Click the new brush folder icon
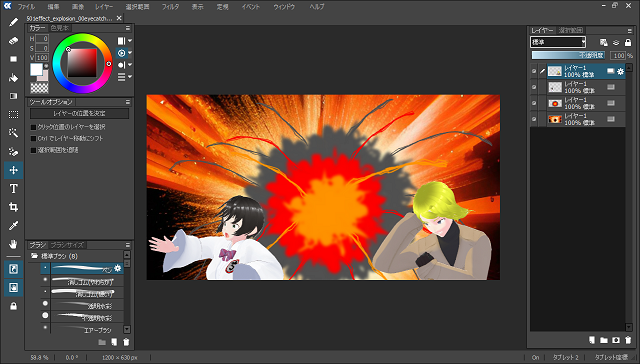640x364 pixels. pos(102,342)
